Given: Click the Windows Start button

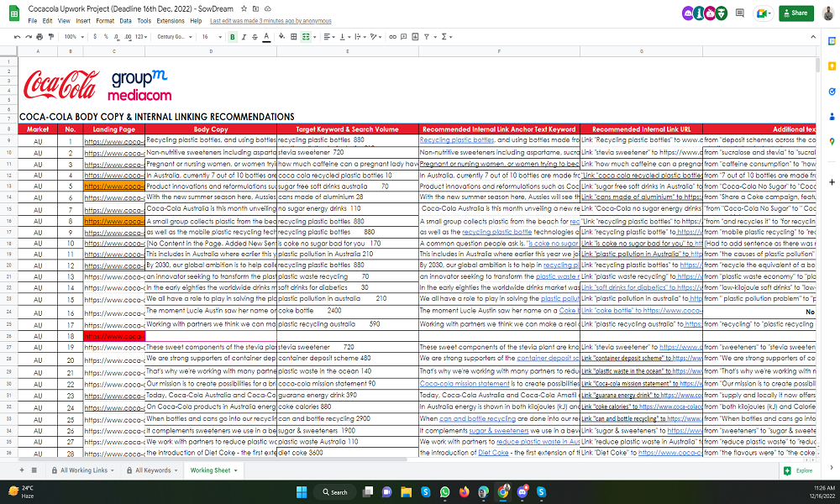Looking at the screenshot, I should (x=302, y=491).
